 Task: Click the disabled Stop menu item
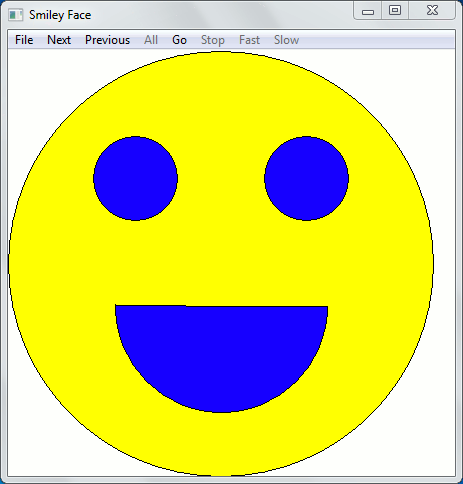coord(213,40)
